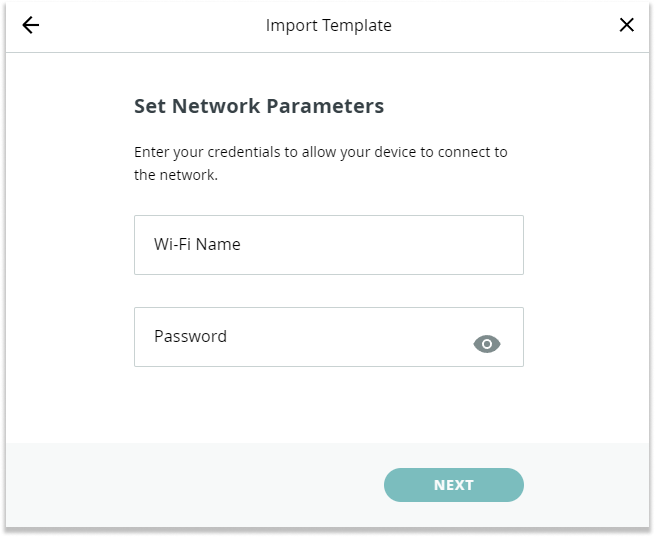Click the credentials description paragraph

(x=321, y=163)
